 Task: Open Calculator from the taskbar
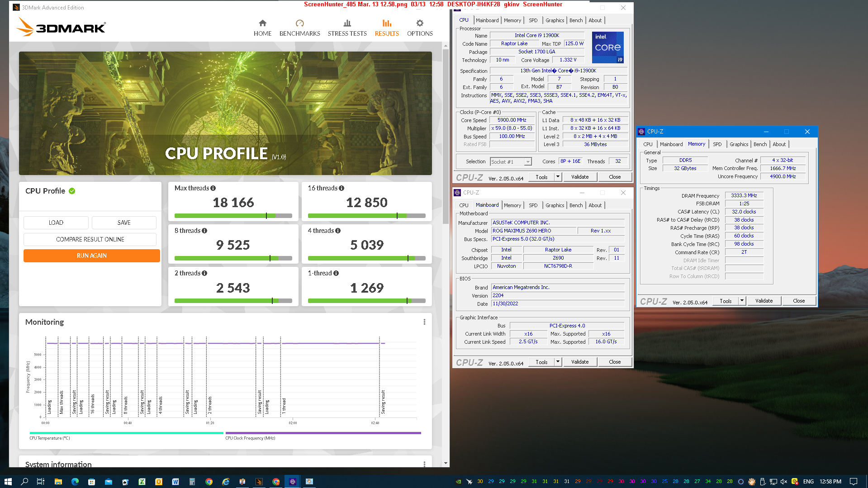[192, 482]
